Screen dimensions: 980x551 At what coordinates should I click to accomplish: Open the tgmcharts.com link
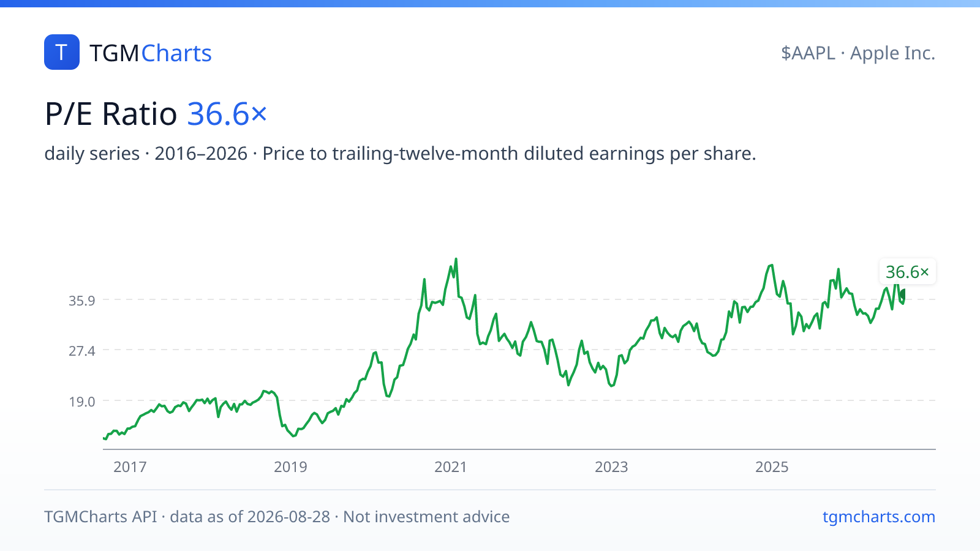click(x=879, y=517)
